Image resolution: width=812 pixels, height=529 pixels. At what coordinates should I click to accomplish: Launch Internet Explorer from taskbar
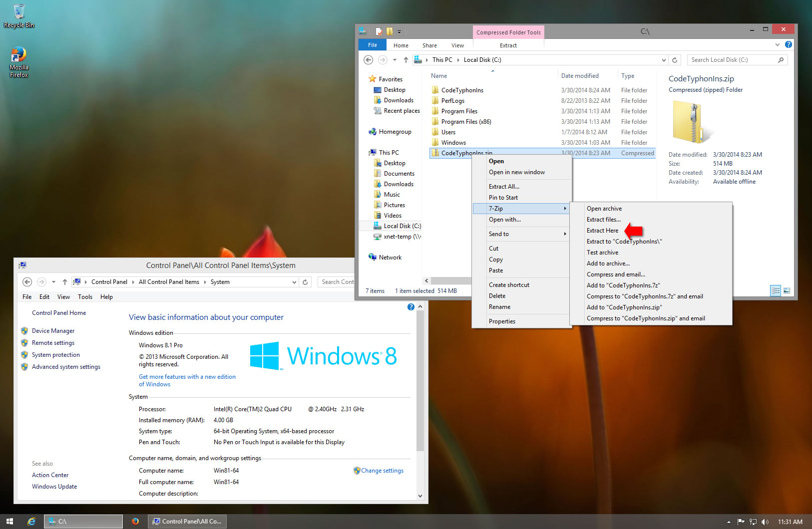[x=31, y=522]
